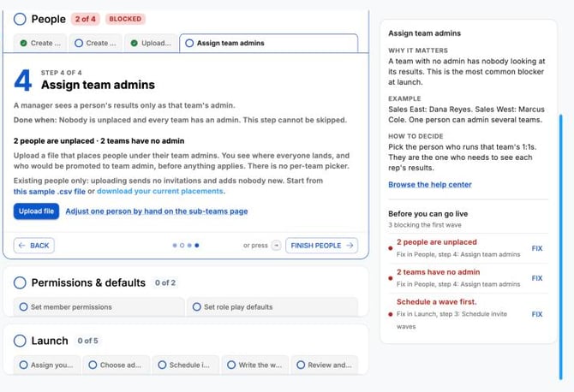Screen dimensions: 574x392
Task: Jump to step two pagination dot
Action: 182,246
